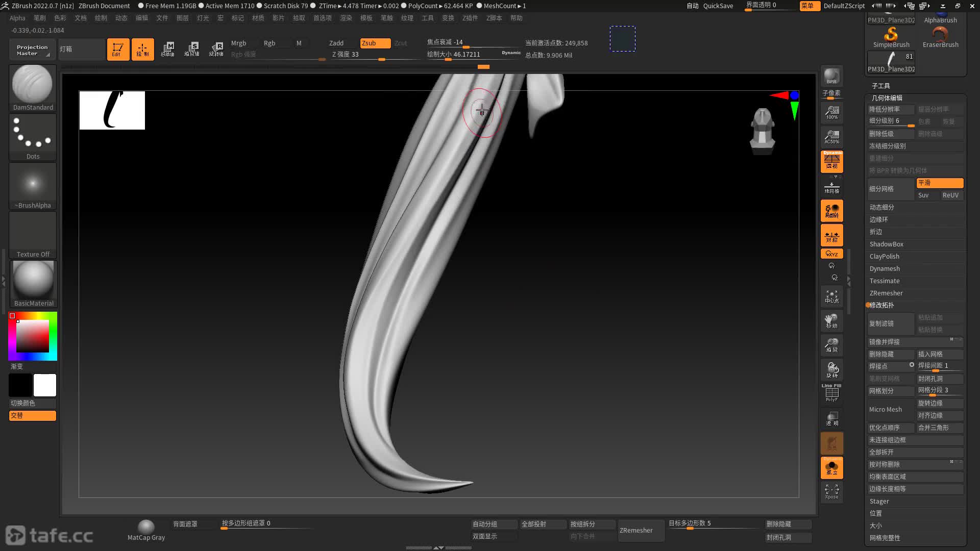This screenshot has height=551, width=980.
Task: Expand the ZRemesher section in geometry panel
Action: (886, 293)
